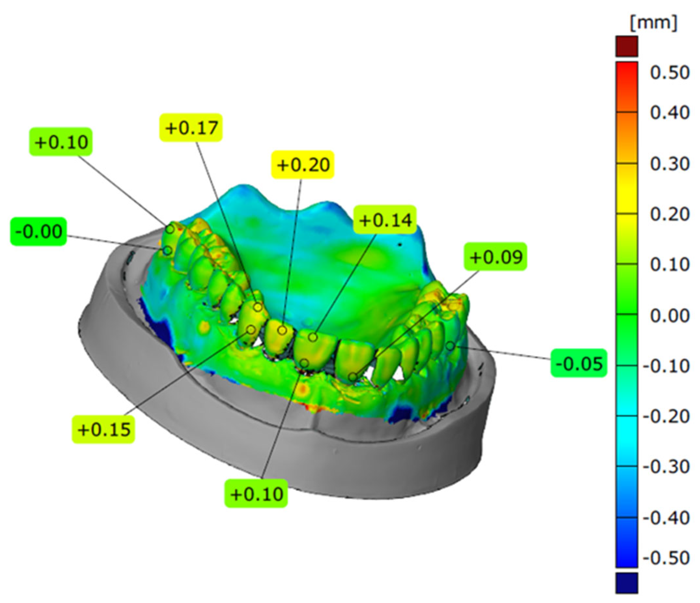
Task: Click the dark red top legend swatch
Action: pyautogui.click(x=627, y=46)
